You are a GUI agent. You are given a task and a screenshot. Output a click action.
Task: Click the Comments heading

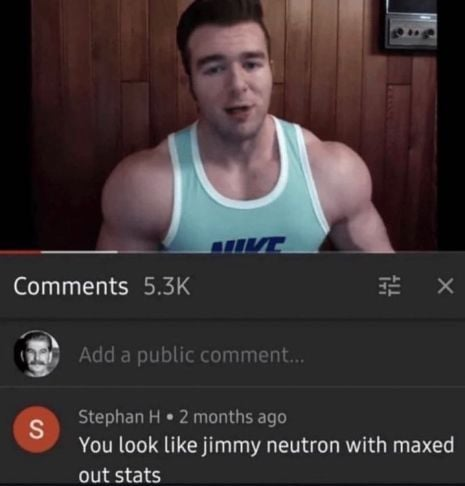[71, 286]
